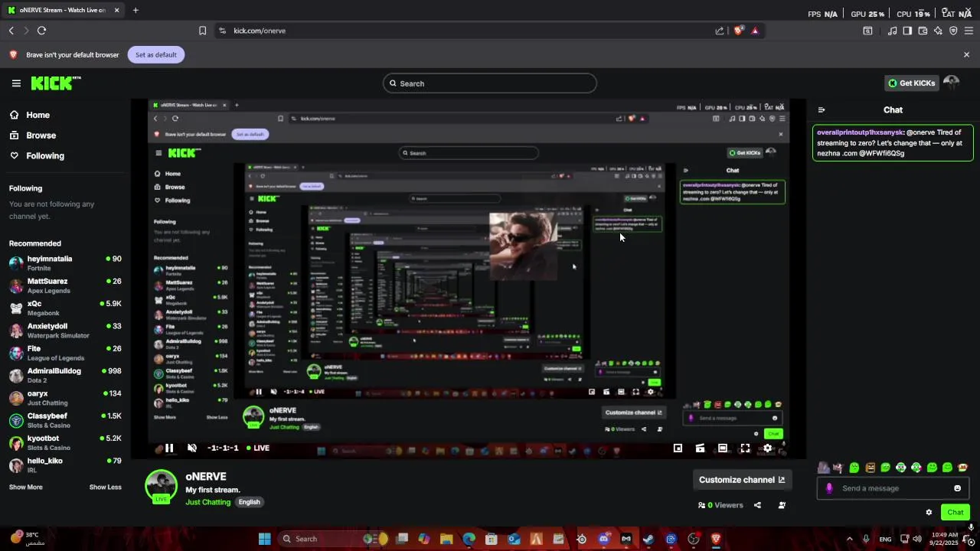Click oNERVE channel avatar
The image size is (980, 551).
tap(162, 487)
